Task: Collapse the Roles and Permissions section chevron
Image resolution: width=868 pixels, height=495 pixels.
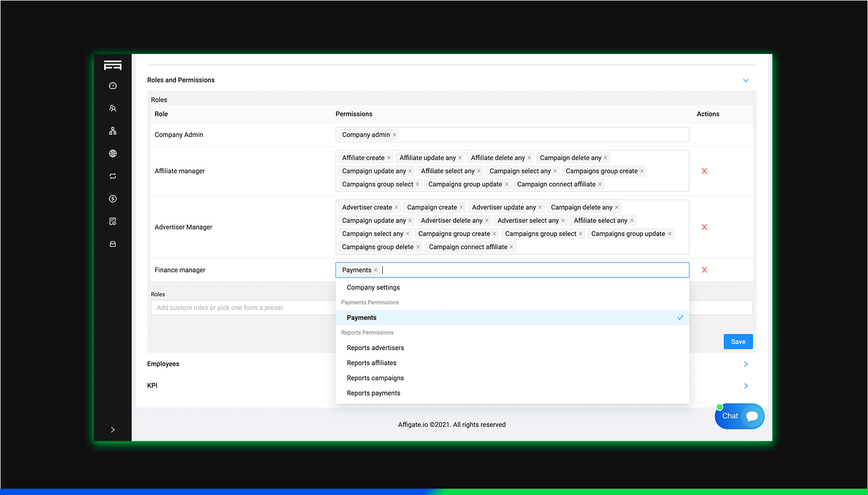Action: click(x=746, y=80)
